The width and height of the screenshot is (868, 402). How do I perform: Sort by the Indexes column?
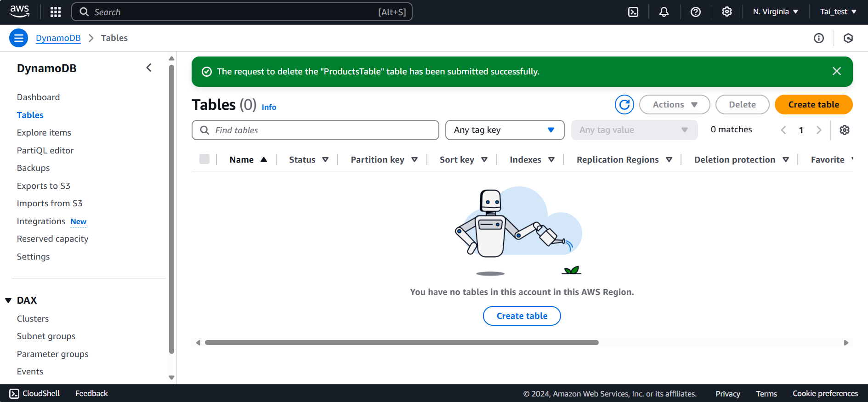532,159
